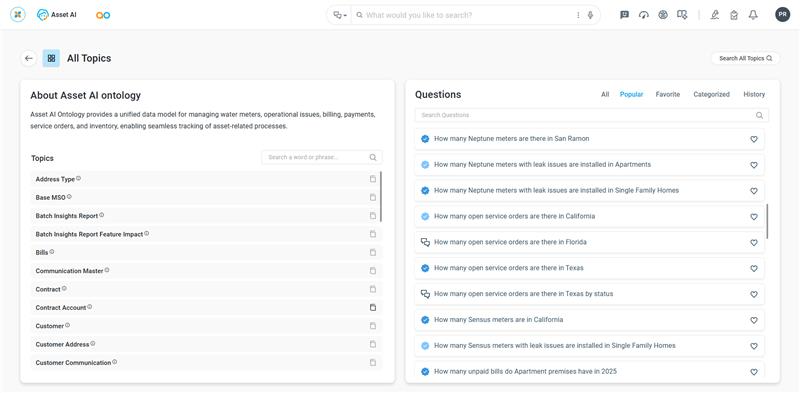
Task: Switch to the All questions tab
Action: click(605, 94)
